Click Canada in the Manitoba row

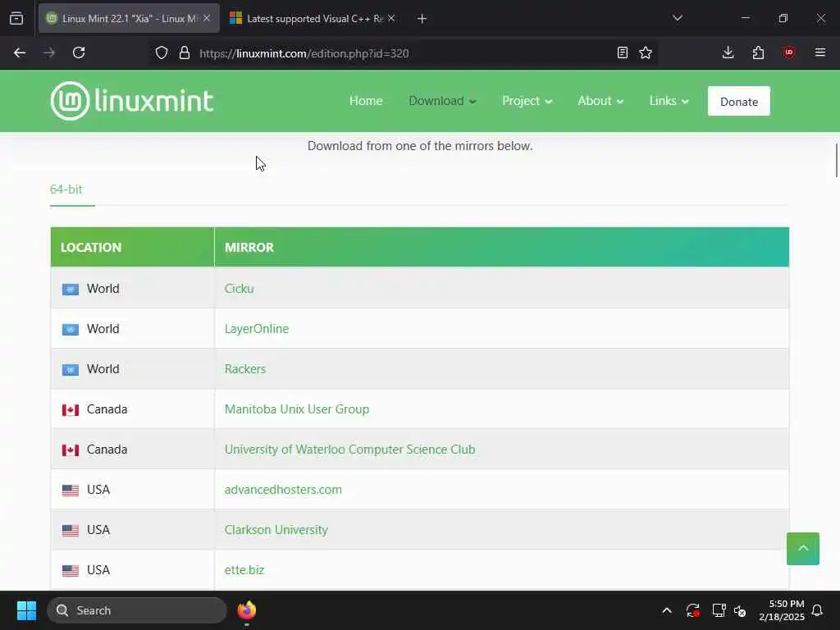click(107, 409)
